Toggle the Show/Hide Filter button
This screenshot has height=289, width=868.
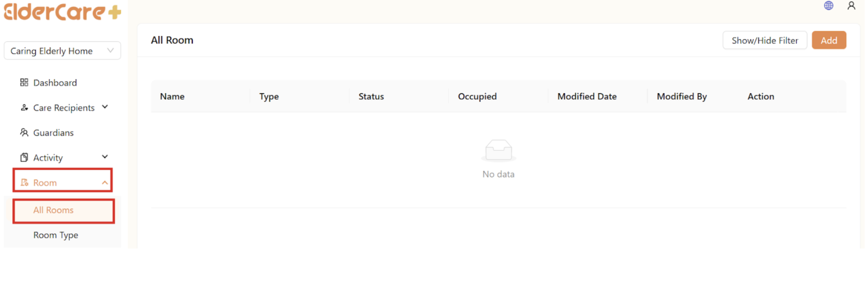[x=765, y=41]
